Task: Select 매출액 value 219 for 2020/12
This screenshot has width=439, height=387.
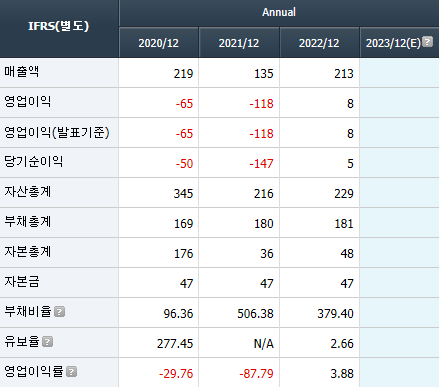Action: point(183,74)
